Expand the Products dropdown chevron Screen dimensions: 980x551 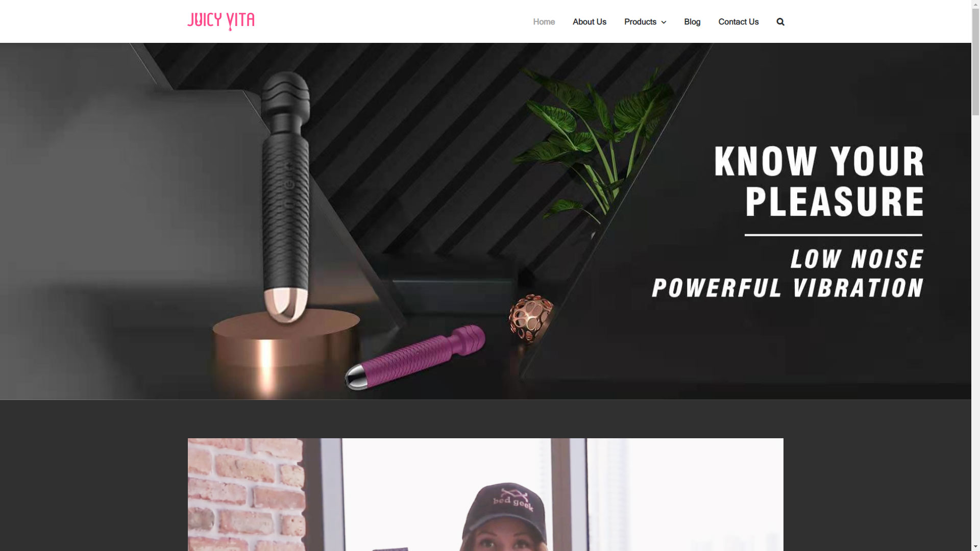click(x=664, y=22)
